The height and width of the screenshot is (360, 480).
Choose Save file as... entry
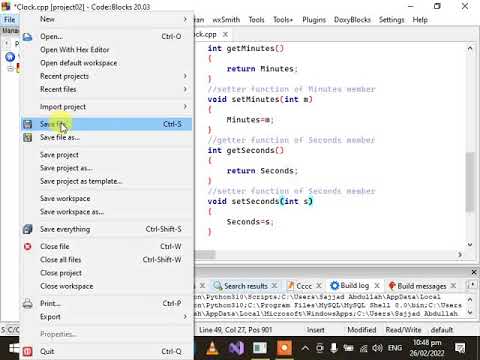pos(106,137)
